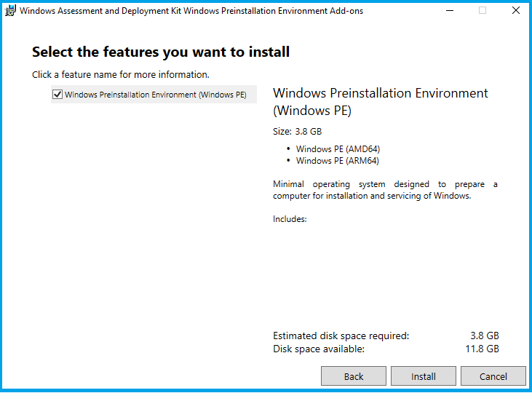Click the Windows PE (ARM64) bullet item
The height and width of the screenshot is (393, 532).
point(338,161)
